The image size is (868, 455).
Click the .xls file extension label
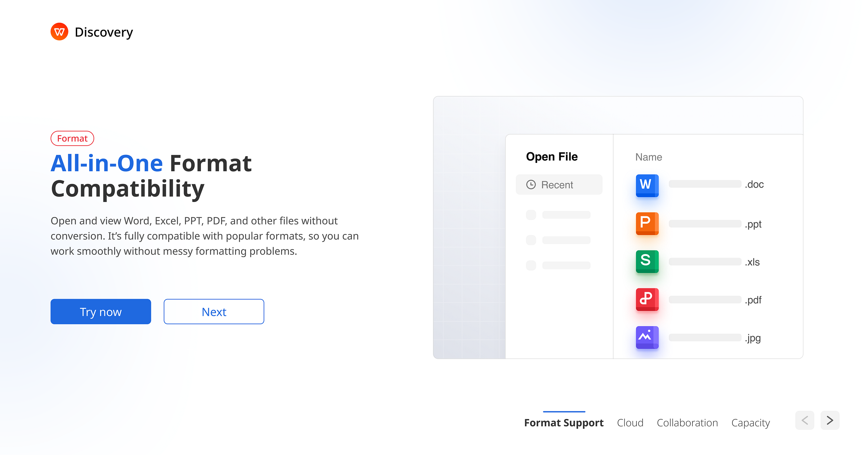click(x=752, y=262)
